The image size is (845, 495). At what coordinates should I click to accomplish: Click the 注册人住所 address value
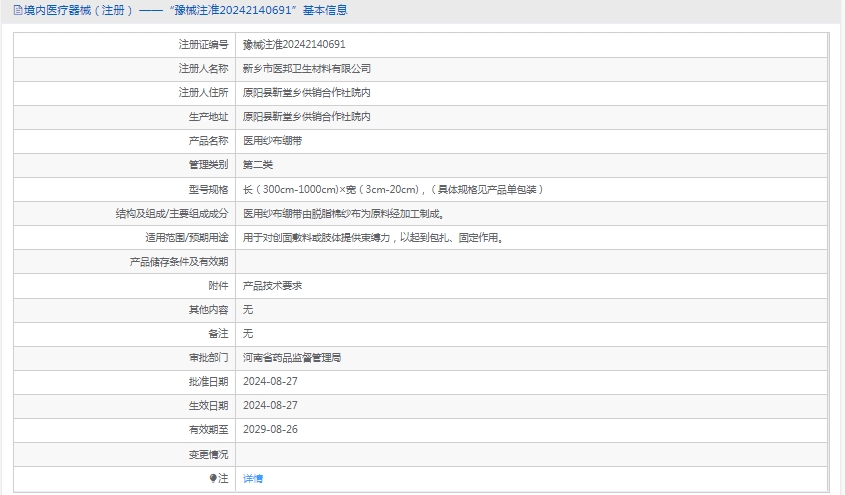coord(307,93)
